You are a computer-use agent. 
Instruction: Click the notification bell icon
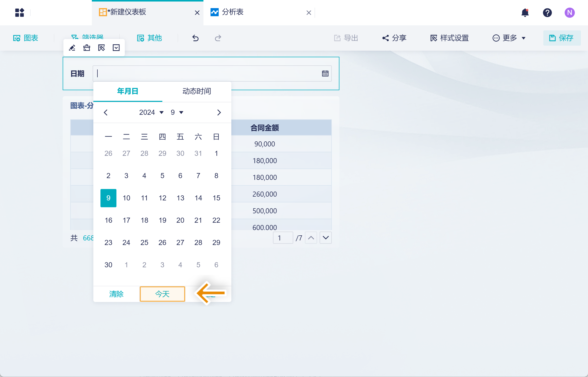525,13
